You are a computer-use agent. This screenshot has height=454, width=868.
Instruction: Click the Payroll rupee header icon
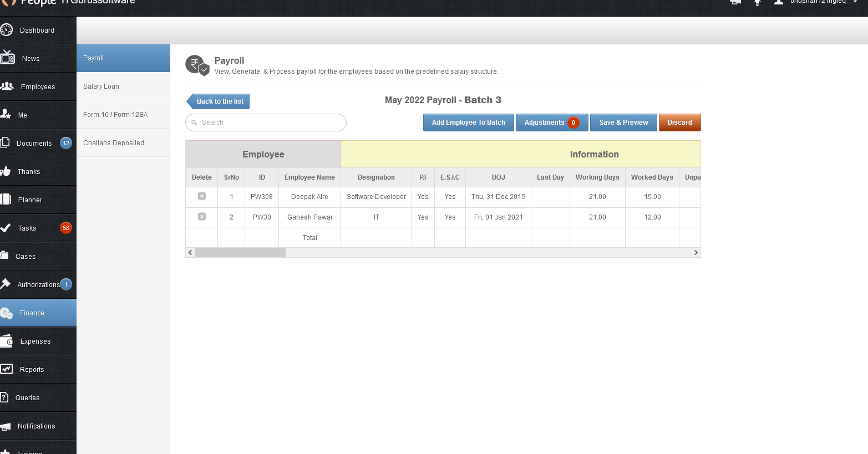click(x=197, y=65)
